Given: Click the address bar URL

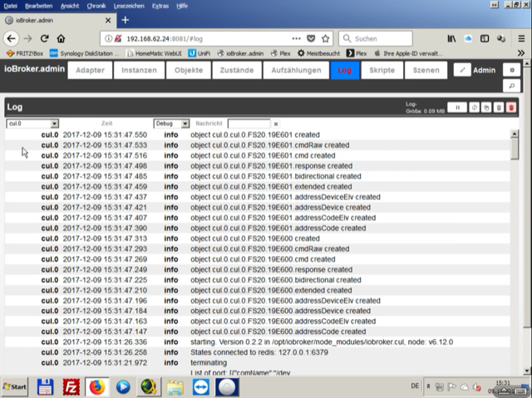Looking at the screenshot, I should tap(165, 39).
